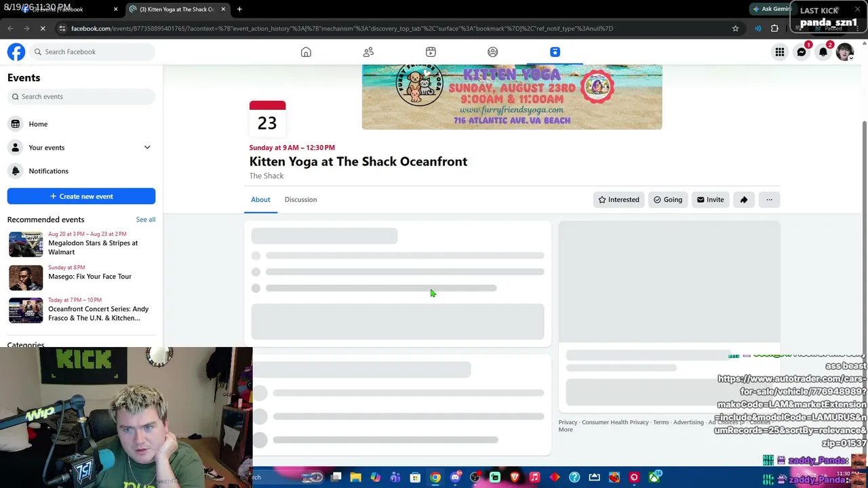Open Consumer Health Privacy footer link
The height and width of the screenshot is (488, 868).
(x=615, y=422)
